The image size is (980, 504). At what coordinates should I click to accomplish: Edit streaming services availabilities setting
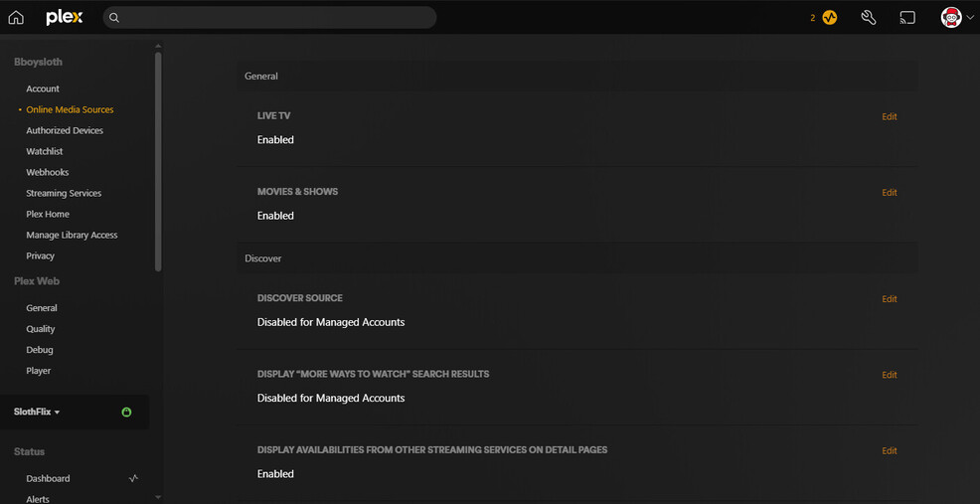(890, 451)
